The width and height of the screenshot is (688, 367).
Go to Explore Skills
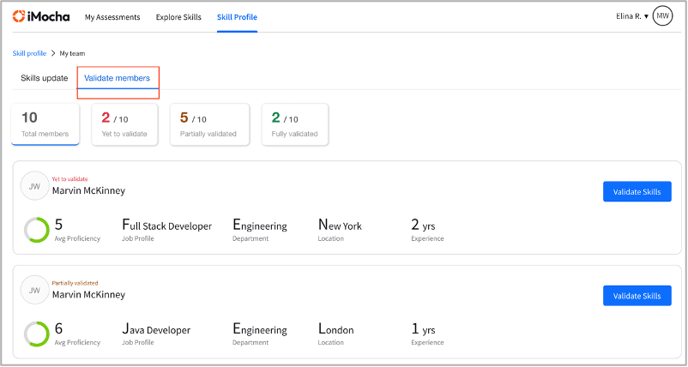(179, 17)
